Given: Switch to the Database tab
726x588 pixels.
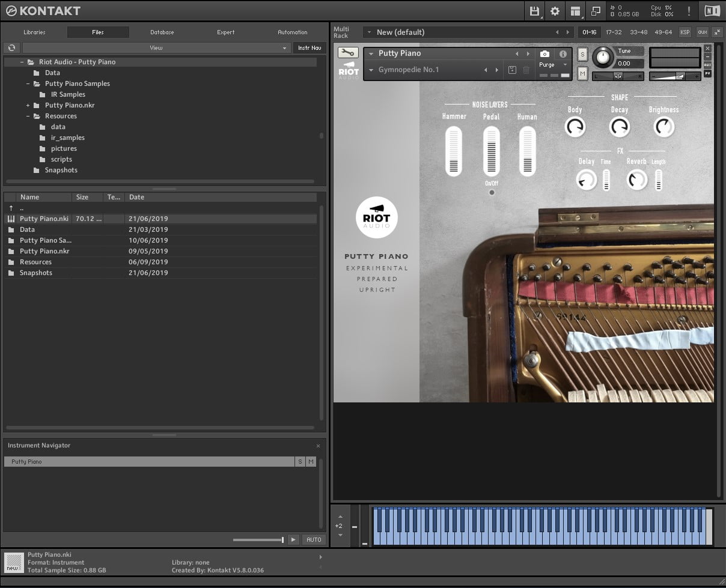Looking at the screenshot, I should pos(162,32).
